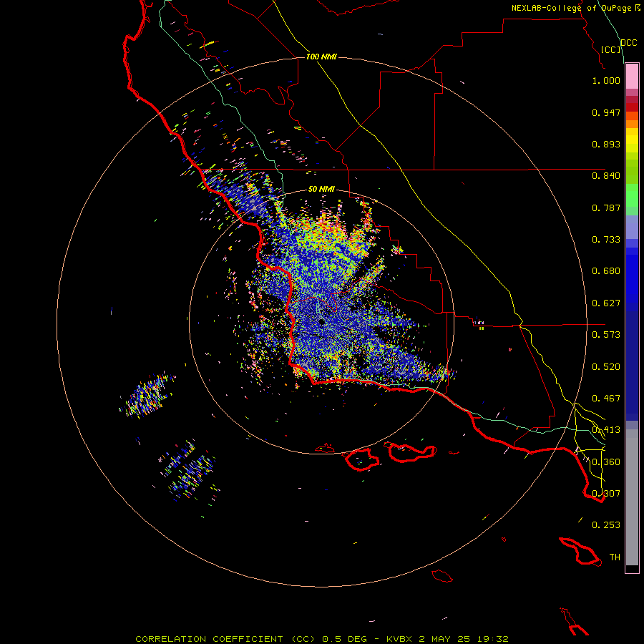The height and width of the screenshot is (644, 644).
Task: Click the TH legend label
Action: click(615, 557)
